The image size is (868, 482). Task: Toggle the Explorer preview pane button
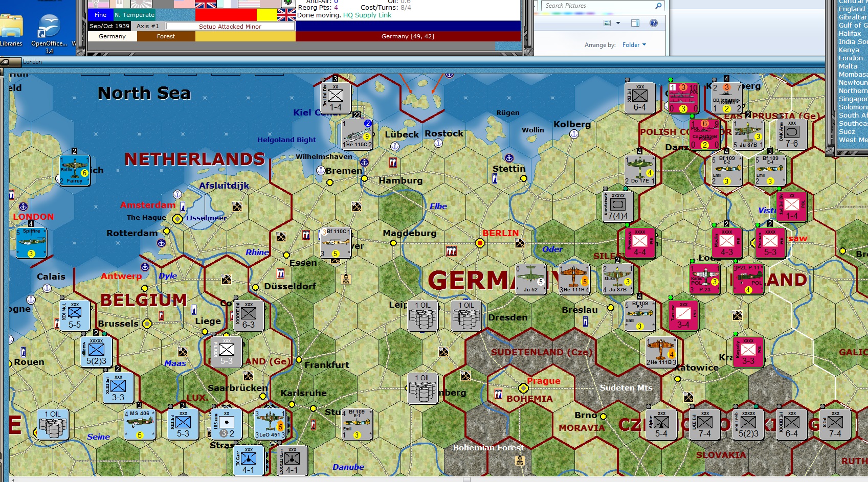[635, 23]
